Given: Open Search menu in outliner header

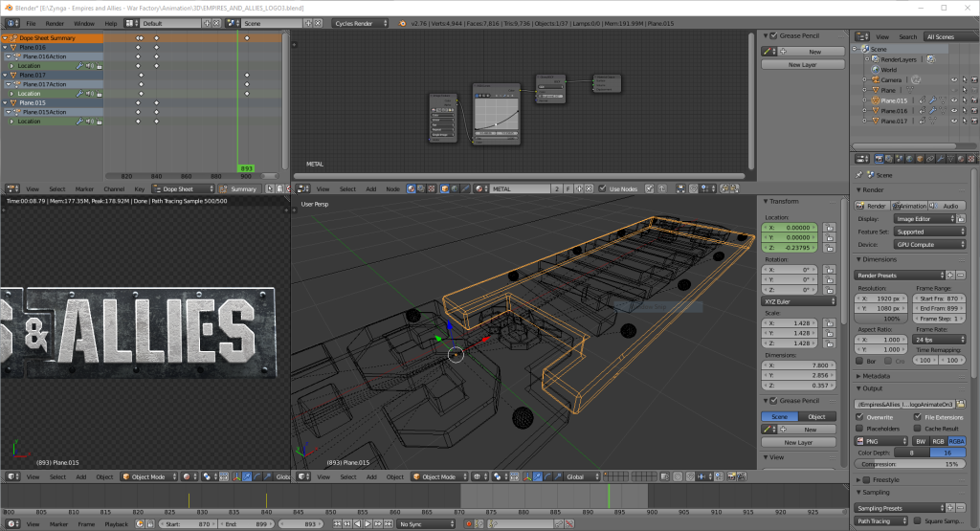Looking at the screenshot, I should pos(907,37).
